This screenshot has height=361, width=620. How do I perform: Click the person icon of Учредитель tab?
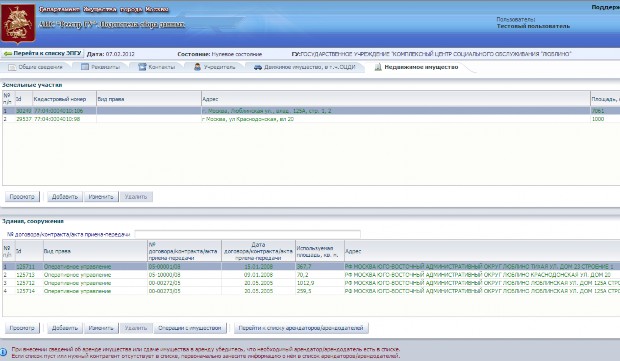click(x=197, y=67)
